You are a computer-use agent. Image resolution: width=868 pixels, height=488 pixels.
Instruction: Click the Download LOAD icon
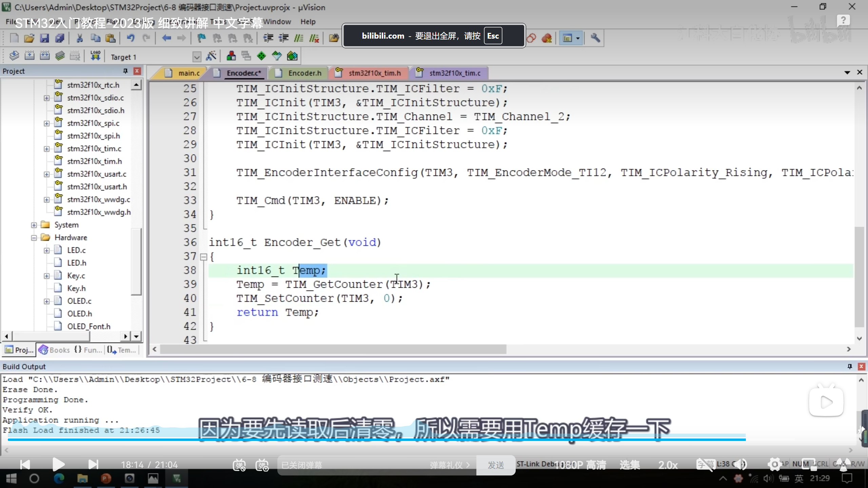click(x=95, y=56)
